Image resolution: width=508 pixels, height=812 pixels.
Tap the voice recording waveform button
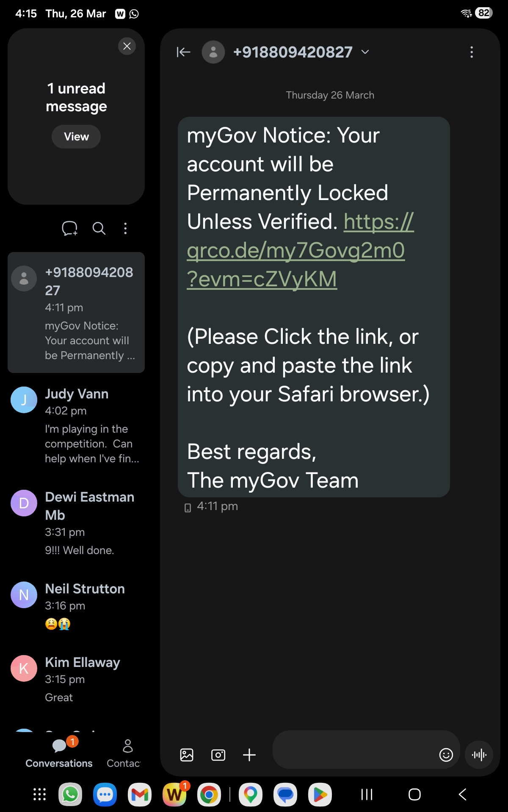pyautogui.click(x=479, y=755)
